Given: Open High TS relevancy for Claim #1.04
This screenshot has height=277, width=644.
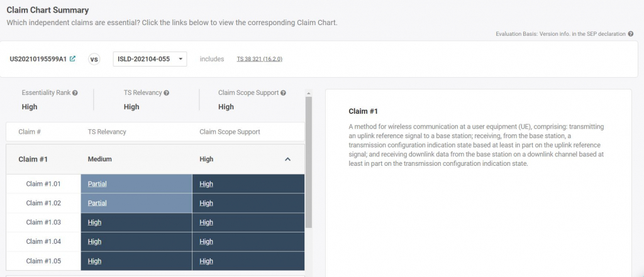Looking at the screenshot, I should click(x=94, y=242).
